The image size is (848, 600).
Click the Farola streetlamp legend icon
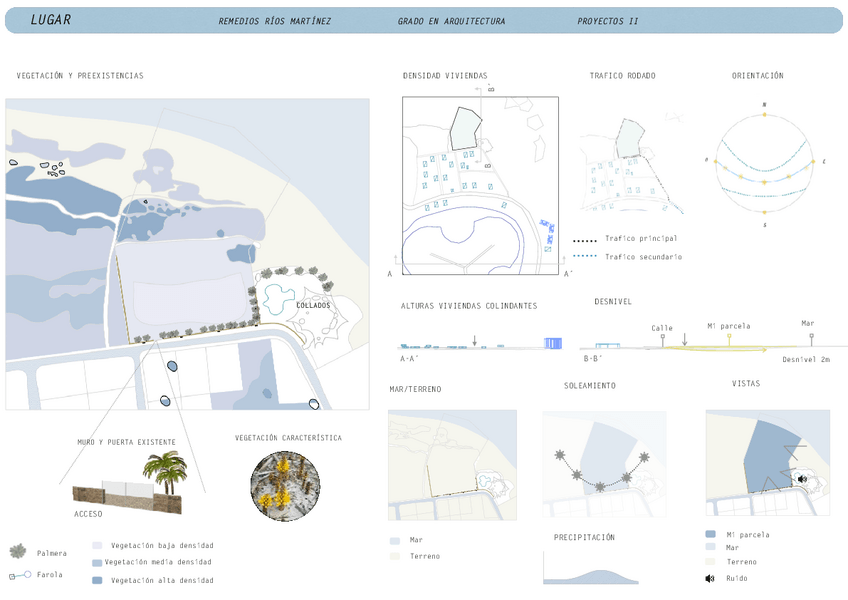tap(19, 575)
